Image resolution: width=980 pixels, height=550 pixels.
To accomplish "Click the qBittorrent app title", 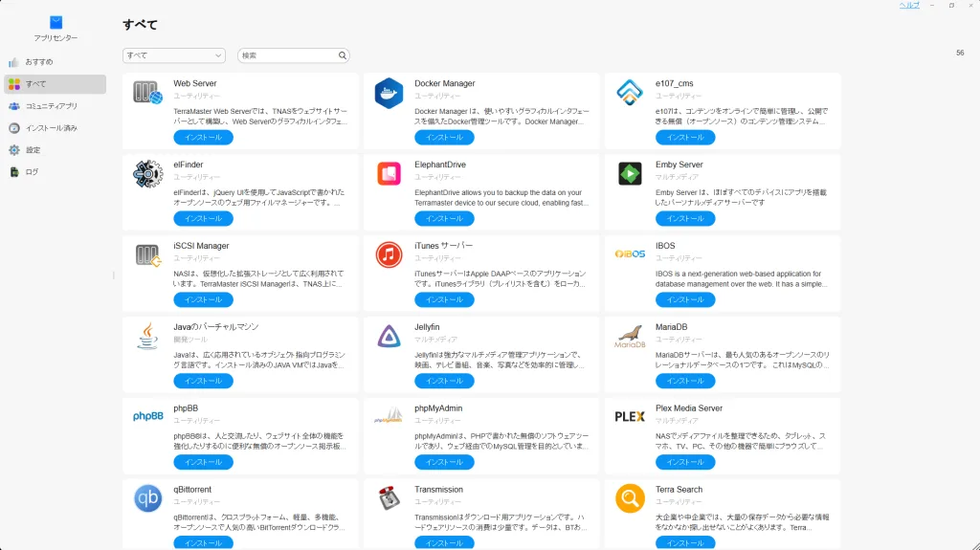I will pos(192,490).
